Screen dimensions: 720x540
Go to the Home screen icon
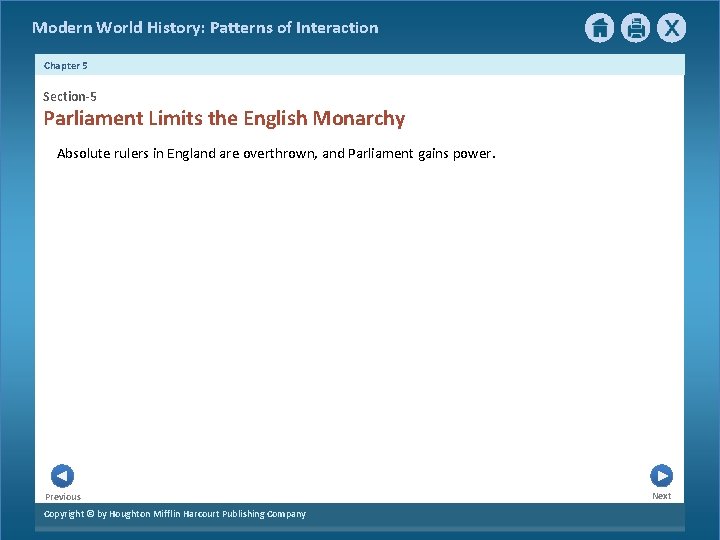pos(599,28)
